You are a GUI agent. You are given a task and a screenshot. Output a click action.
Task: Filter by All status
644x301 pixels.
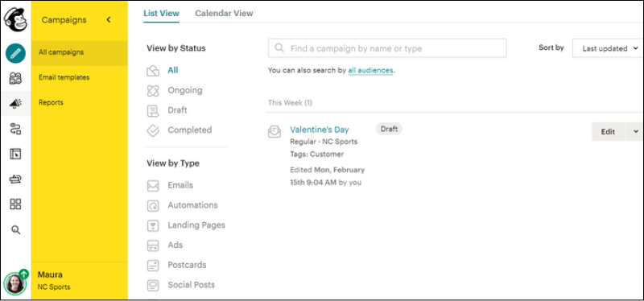[173, 70]
